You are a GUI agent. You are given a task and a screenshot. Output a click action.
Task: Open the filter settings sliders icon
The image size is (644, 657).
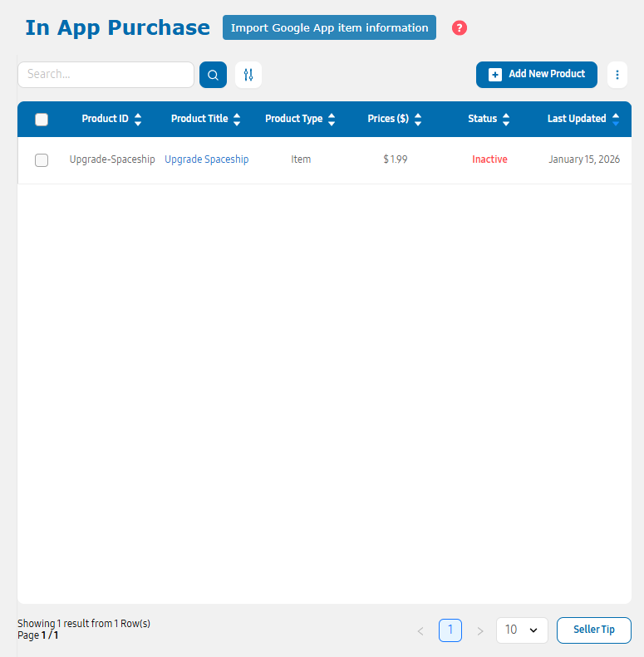click(x=248, y=75)
